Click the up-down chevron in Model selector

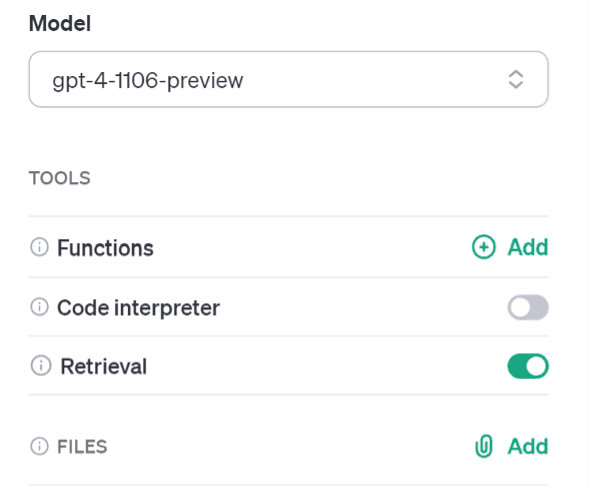515,79
